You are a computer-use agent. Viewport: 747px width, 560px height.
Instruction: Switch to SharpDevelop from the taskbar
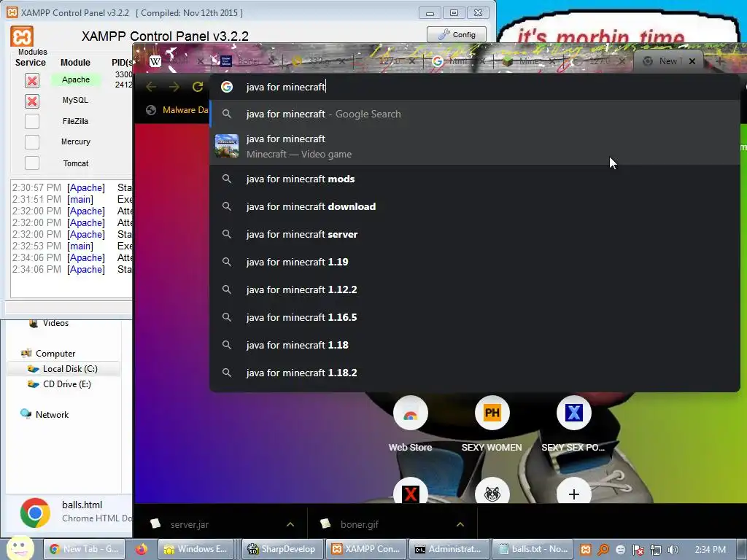tap(282, 549)
